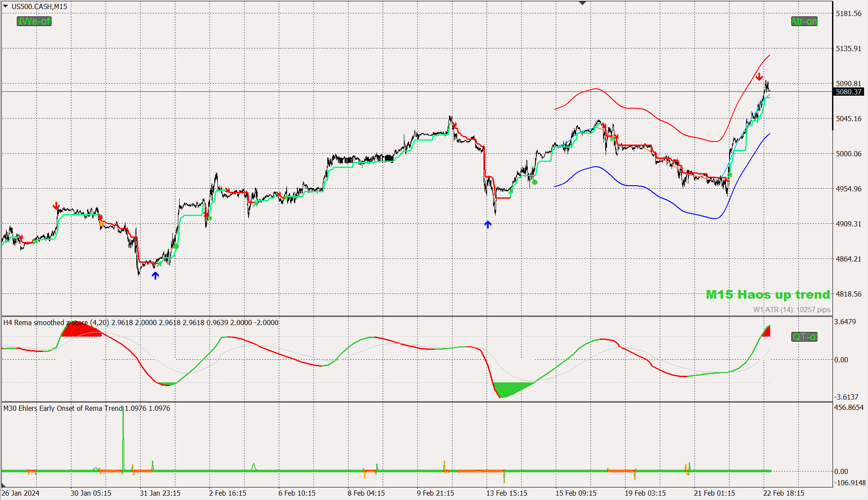Click the green dot on 1 Feb rally
868x500 pixels.
pos(176,246)
